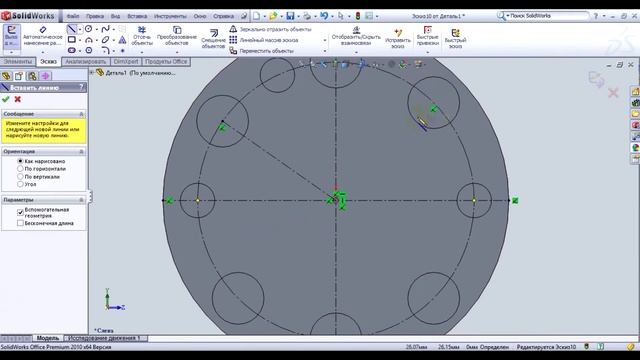
Task: Select the Text sketch tool
Action: [x=122, y=40]
